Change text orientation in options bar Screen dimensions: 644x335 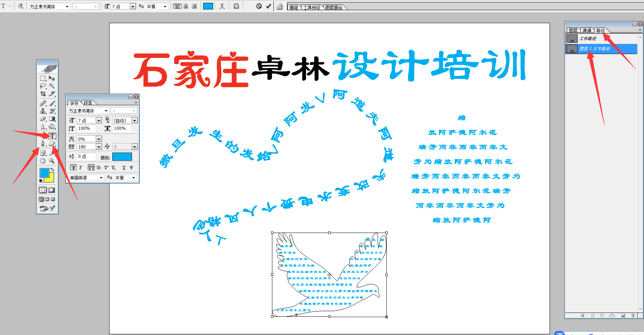[x=20, y=6]
